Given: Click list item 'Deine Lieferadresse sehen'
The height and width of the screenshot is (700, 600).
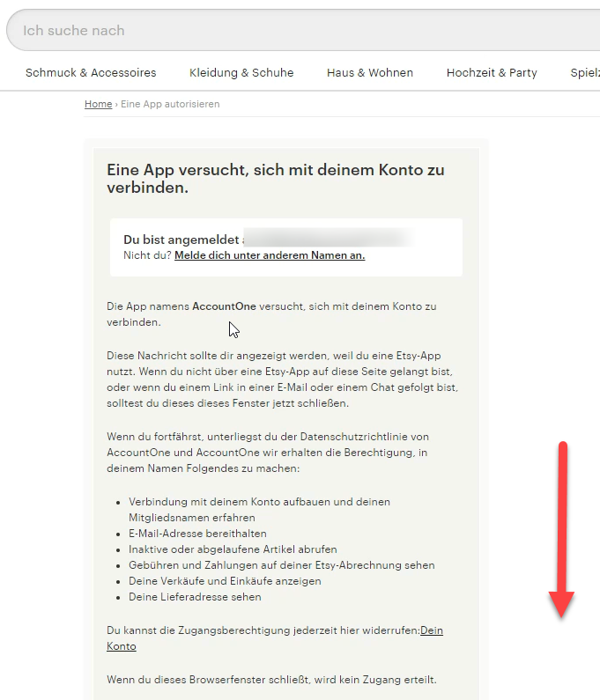Looking at the screenshot, I should click(x=195, y=597).
